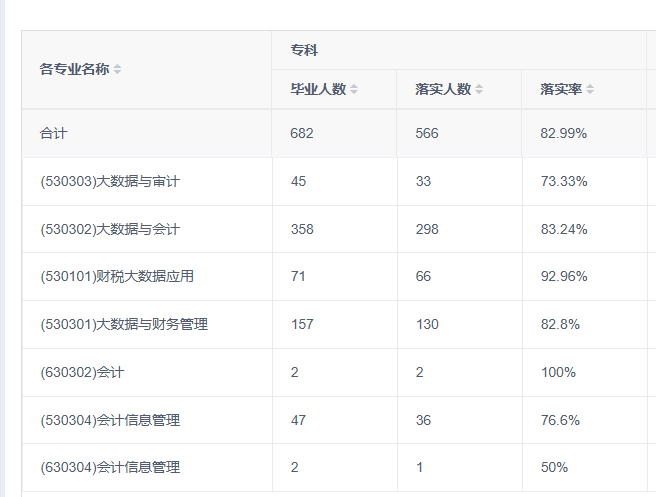Select the (530303)大数据与审计 row name
The height and width of the screenshot is (497, 656).
point(109,181)
